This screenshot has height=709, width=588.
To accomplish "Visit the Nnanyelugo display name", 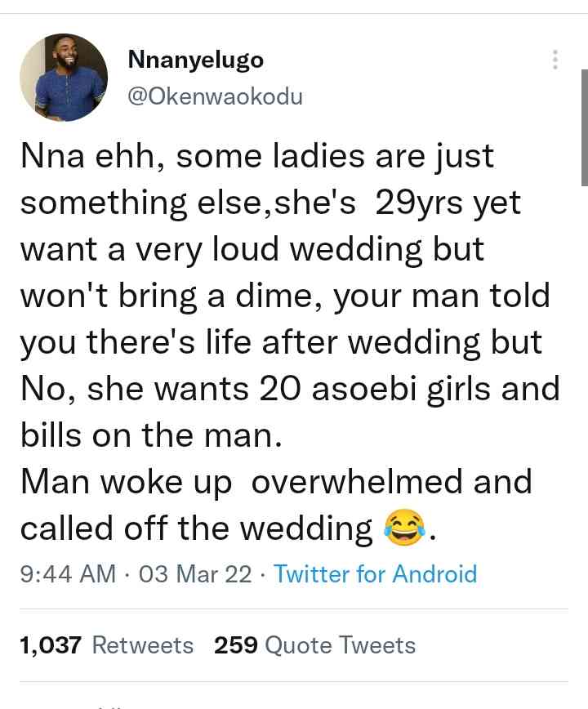I will point(196,60).
